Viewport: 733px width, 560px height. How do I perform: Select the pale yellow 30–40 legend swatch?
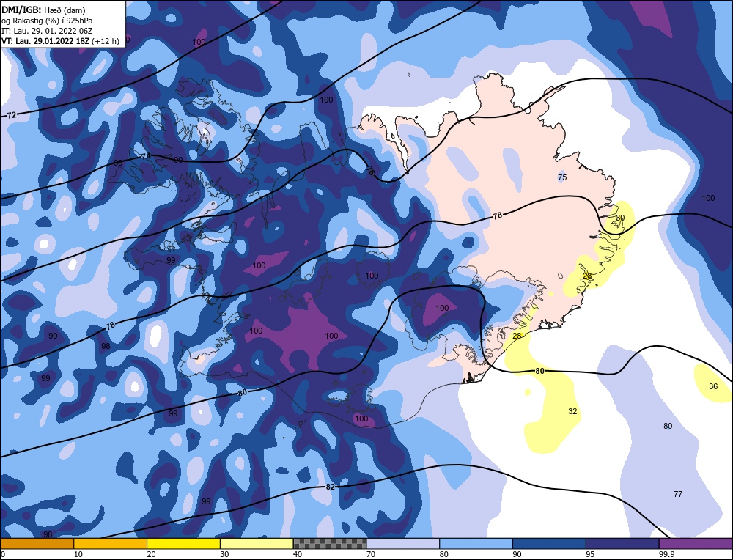coord(257,544)
